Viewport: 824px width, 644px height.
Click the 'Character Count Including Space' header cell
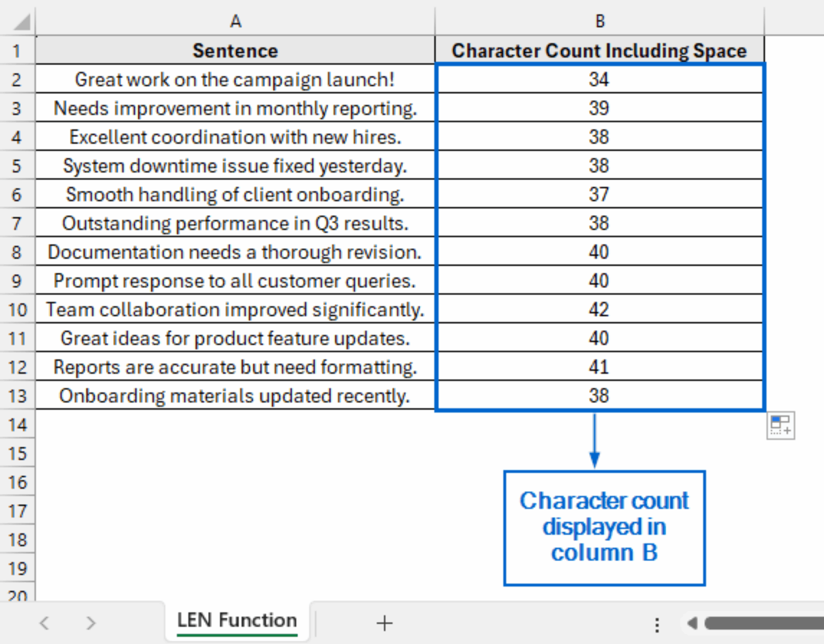click(599, 50)
